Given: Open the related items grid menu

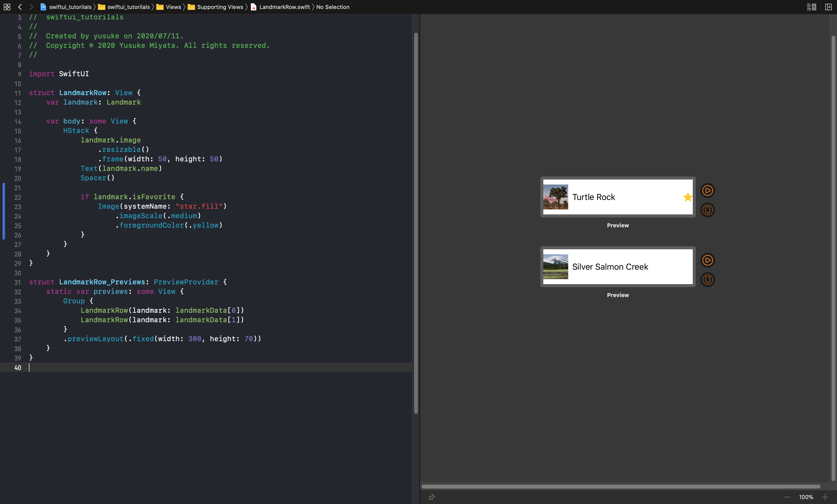Looking at the screenshot, I should click(x=7, y=7).
